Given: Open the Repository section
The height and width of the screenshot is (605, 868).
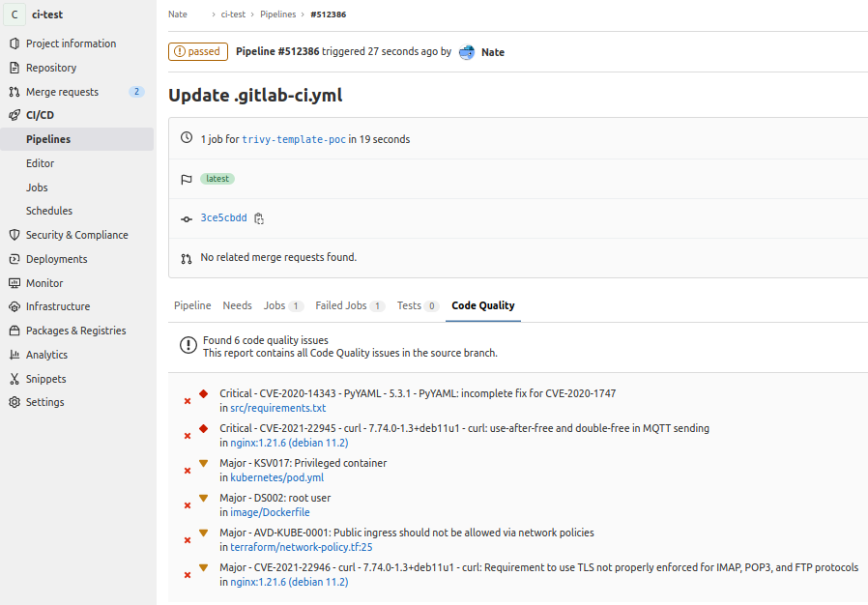Looking at the screenshot, I should click(x=49, y=67).
